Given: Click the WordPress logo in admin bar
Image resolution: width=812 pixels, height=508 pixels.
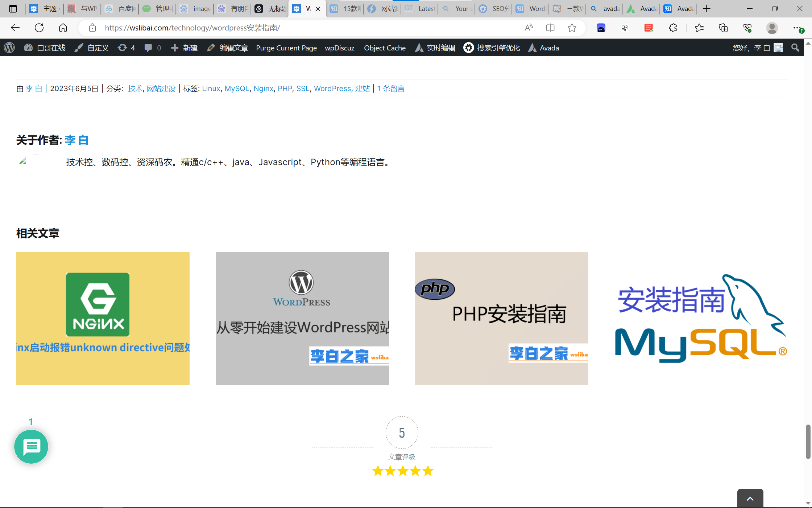Looking at the screenshot, I should pyautogui.click(x=9, y=48).
